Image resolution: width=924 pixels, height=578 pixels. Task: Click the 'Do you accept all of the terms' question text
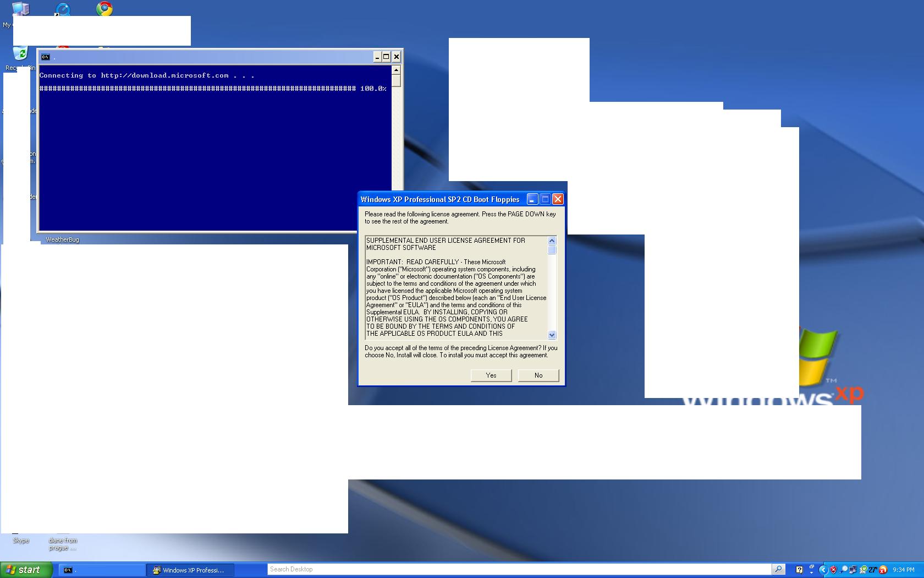pyautogui.click(x=461, y=351)
